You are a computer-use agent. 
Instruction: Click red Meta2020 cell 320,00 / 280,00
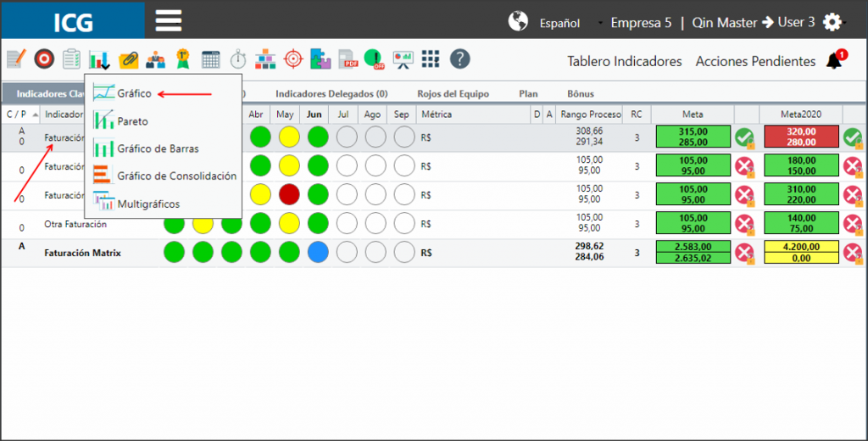pyautogui.click(x=801, y=137)
